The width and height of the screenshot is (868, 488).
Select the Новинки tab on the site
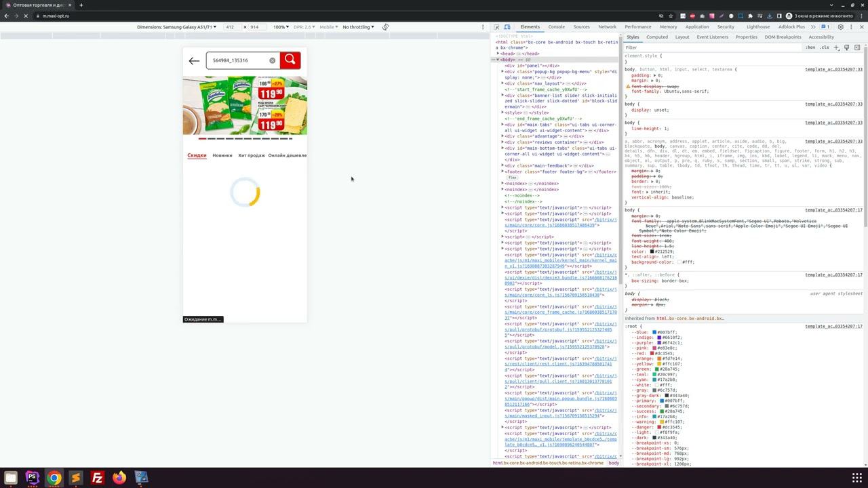(222, 155)
